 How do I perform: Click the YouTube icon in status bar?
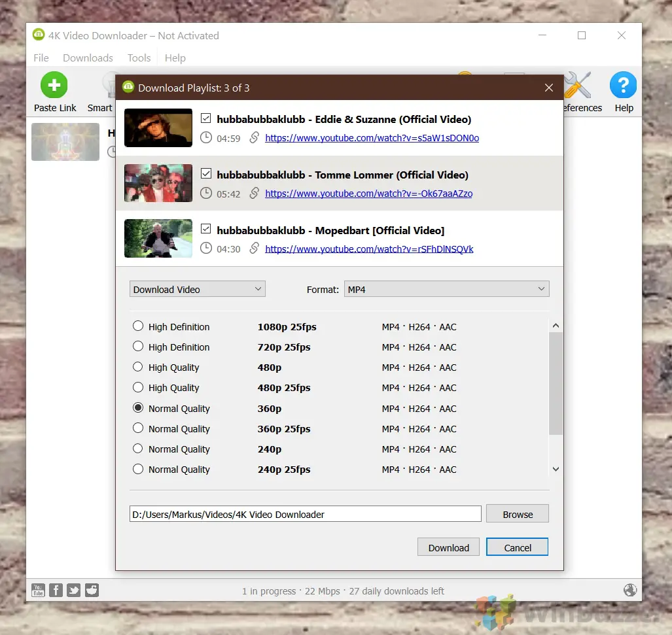(x=39, y=591)
